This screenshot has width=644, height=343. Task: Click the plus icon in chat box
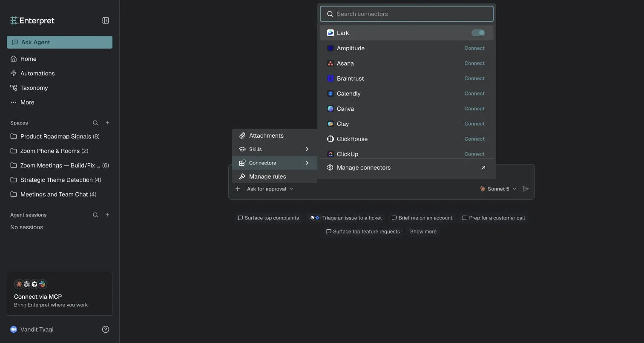(x=238, y=189)
